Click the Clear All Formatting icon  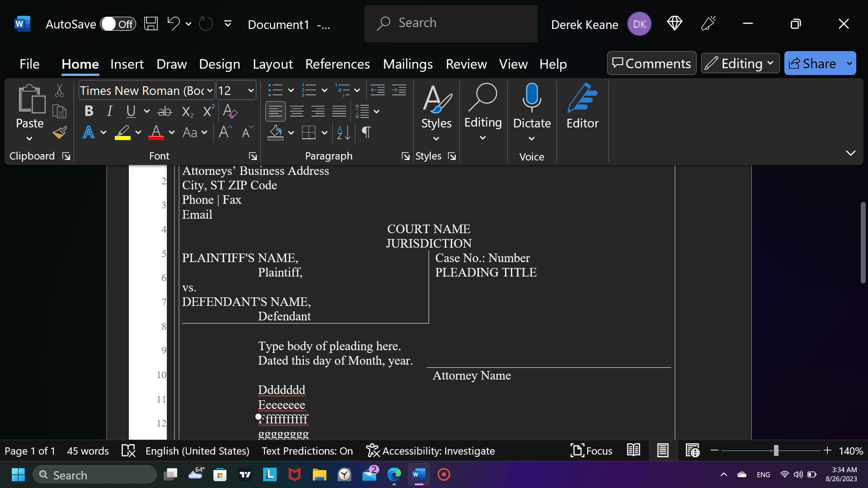click(x=230, y=111)
